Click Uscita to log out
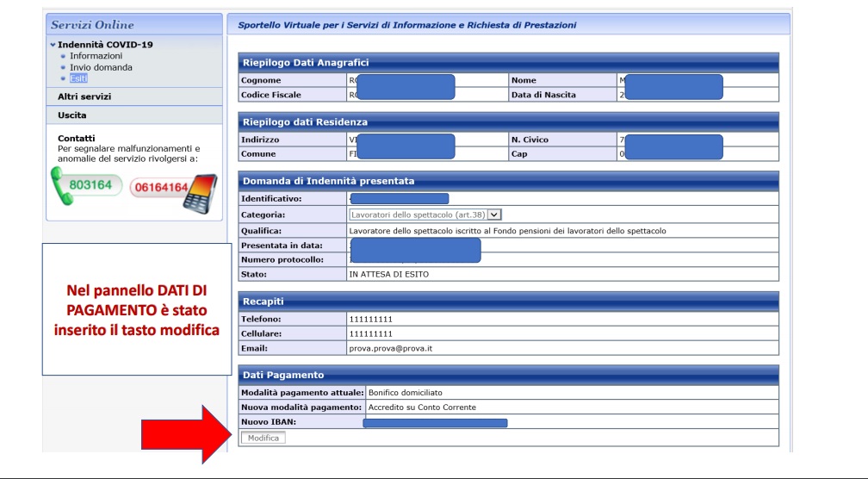This screenshot has width=868, height=479. pyautogui.click(x=72, y=115)
